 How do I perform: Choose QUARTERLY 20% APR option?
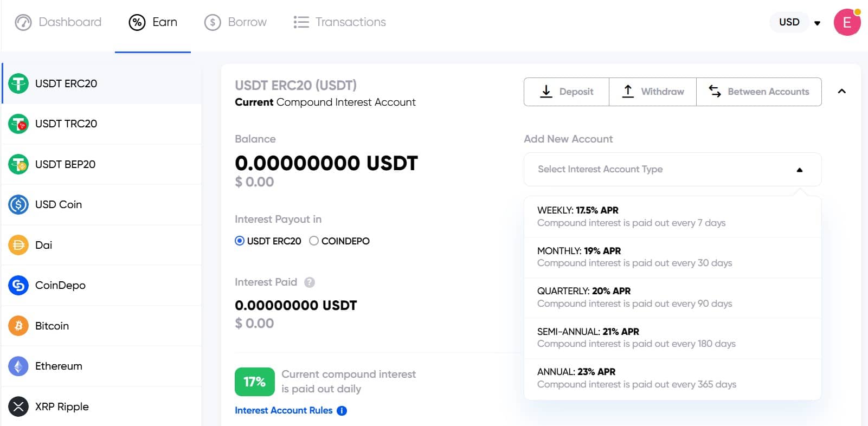coord(672,298)
